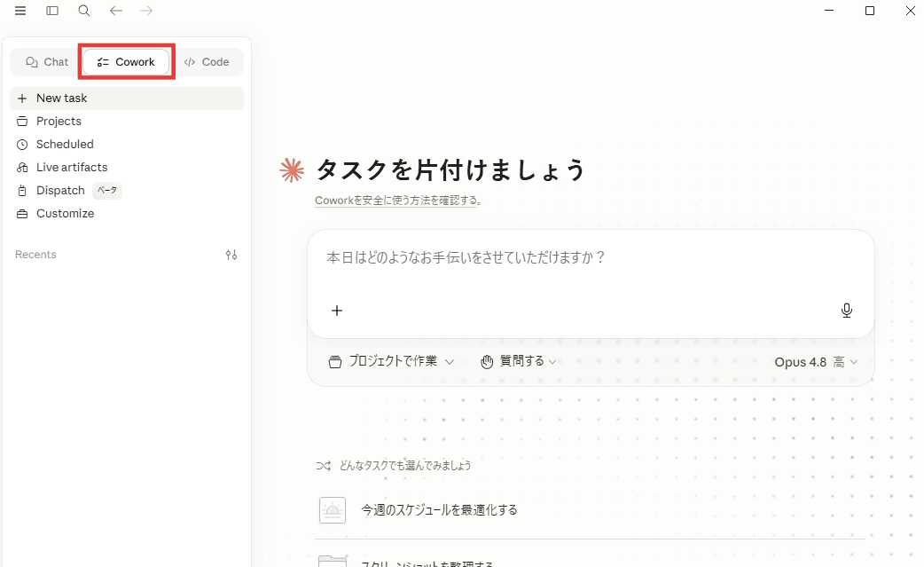
Task: Open Customize in the sidebar
Action: coord(127,213)
